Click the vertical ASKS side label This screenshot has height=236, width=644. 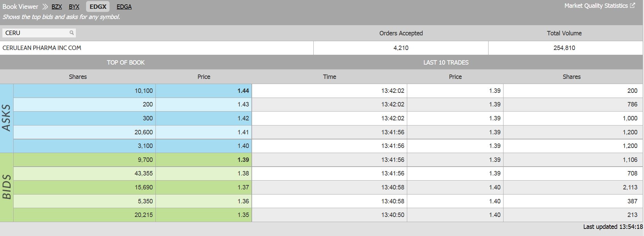pyautogui.click(x=6, y=118)
